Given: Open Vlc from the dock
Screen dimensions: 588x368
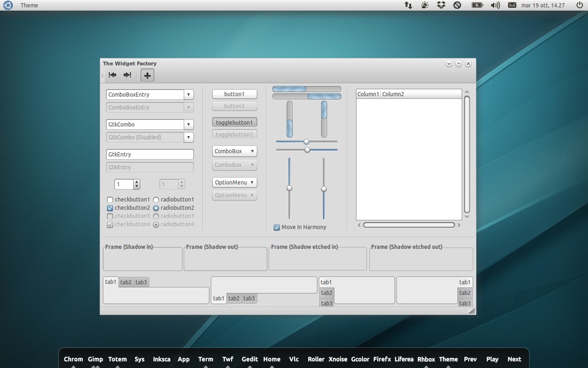Looking at the screenshot, I should click(294, 359).
